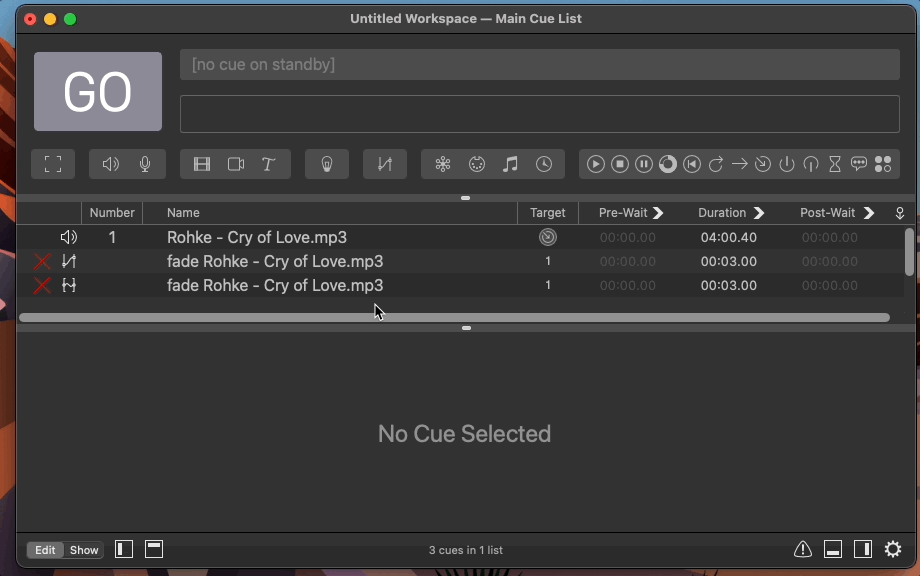Toggle the left sidebar panel icon

124,550
